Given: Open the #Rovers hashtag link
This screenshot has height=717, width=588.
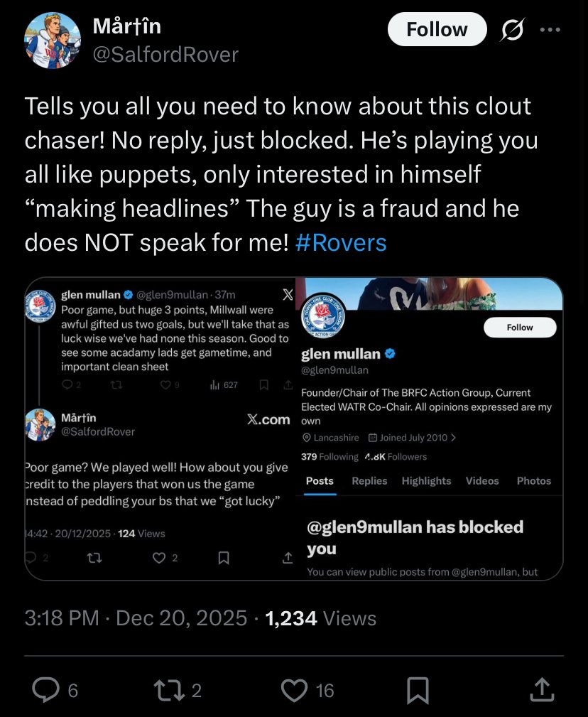Looking at the screenshot, I should pyautogui.click(x=341, y=243).
